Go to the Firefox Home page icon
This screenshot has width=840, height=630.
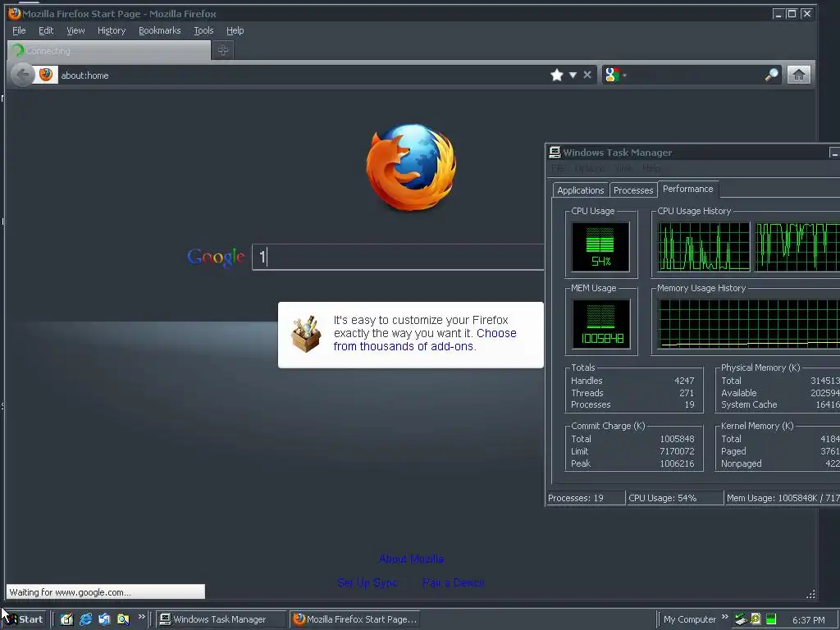pos(798,75)
